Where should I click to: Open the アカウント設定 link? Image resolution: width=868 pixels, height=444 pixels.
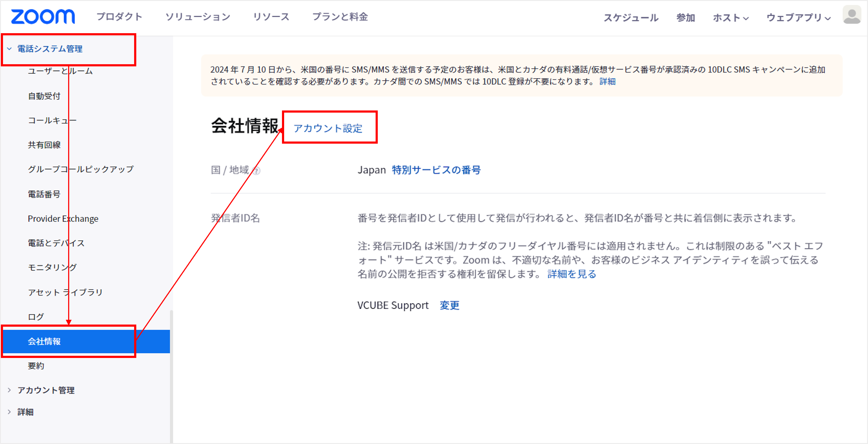click(x=328, y=128)
